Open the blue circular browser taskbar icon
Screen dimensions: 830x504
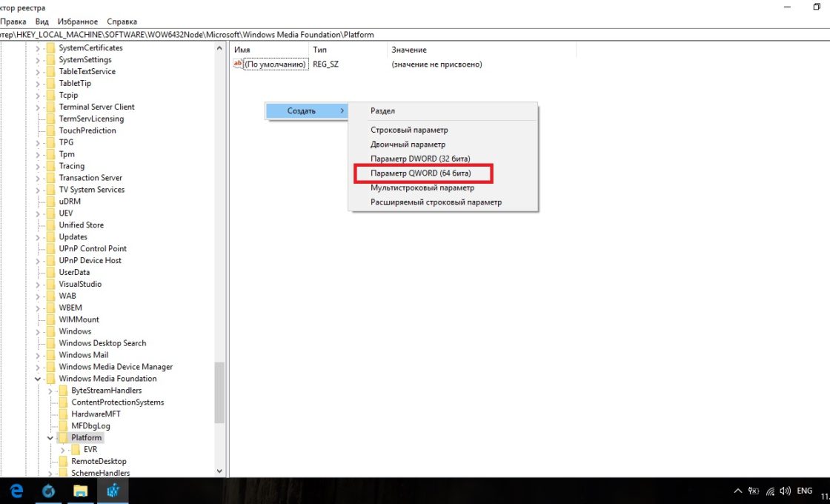[48, 491]
